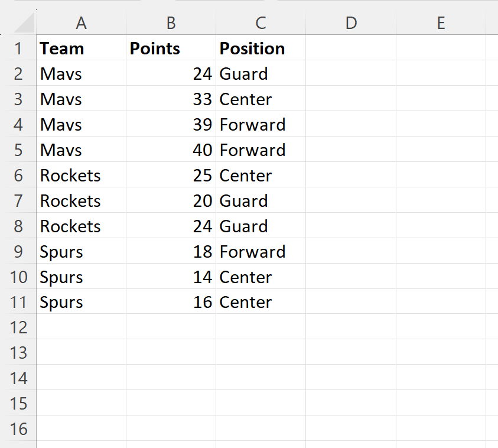Screen dimensions: 498x448
Task: Select the Team header cell
Action: click(81, 48)
